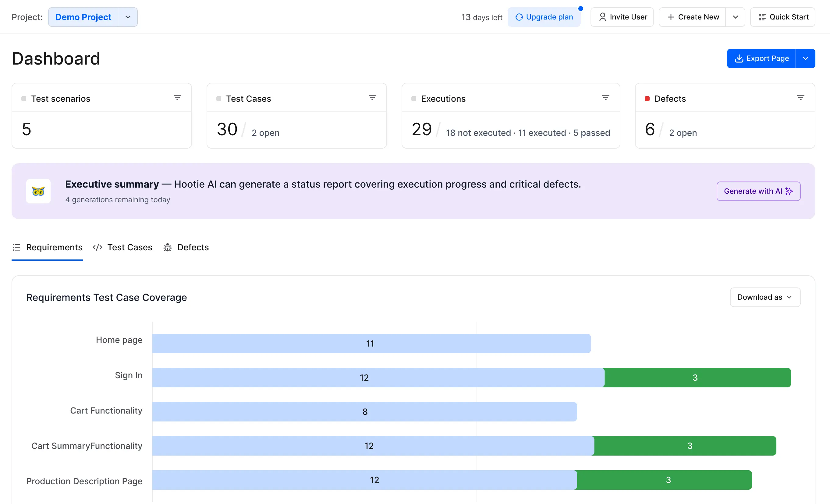Click the Hootie owl icon

point(38,191)
